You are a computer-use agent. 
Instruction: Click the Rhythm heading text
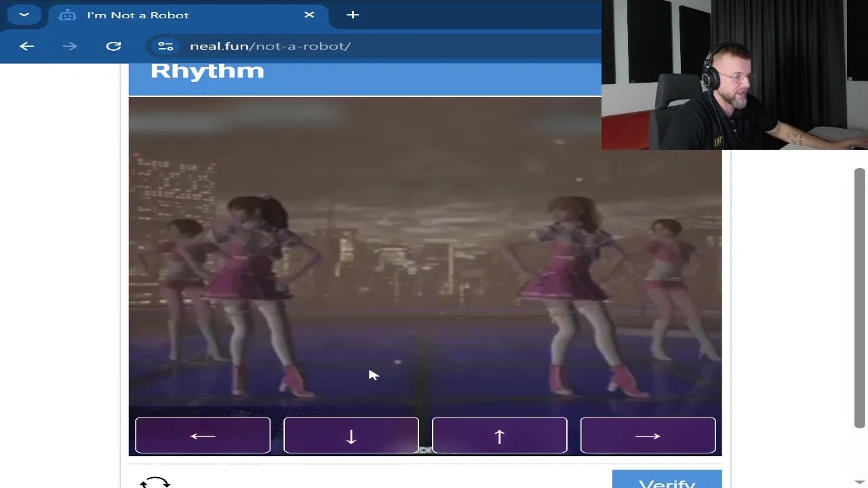tap(207, 70)
